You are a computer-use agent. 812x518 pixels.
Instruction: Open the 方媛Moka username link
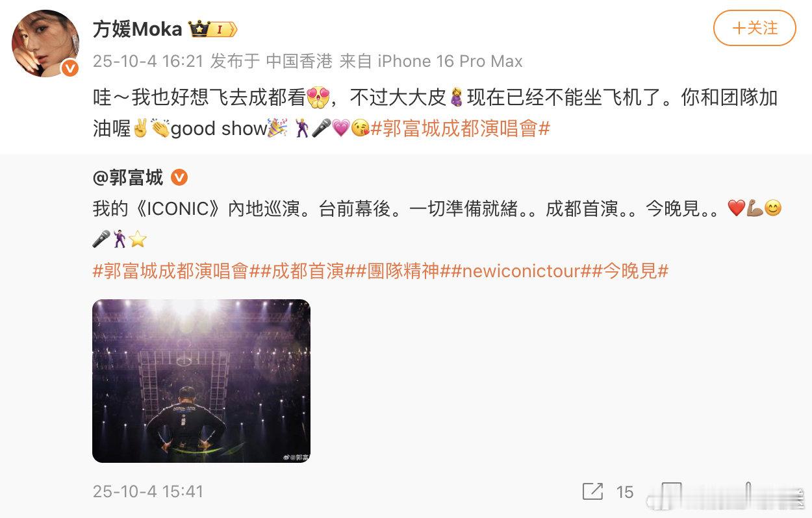click(x=138, y=29)
